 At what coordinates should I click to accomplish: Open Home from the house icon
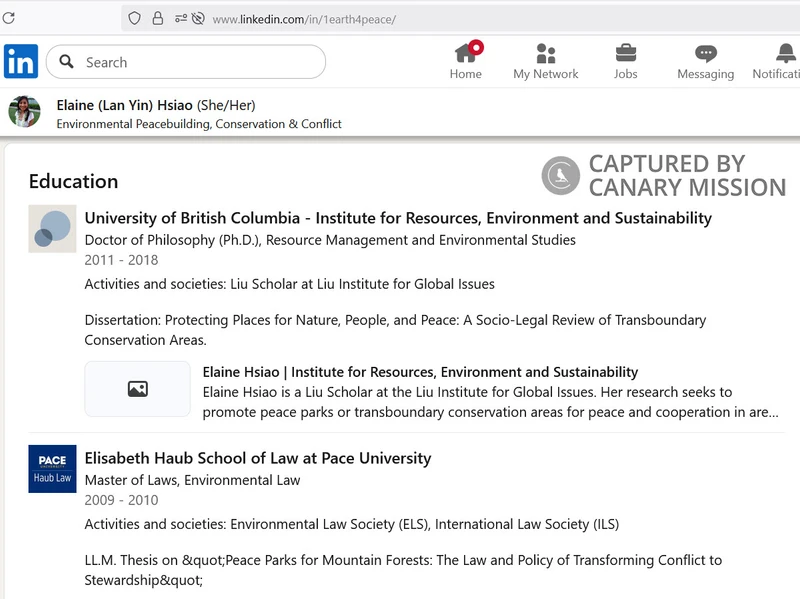[468, 52]
